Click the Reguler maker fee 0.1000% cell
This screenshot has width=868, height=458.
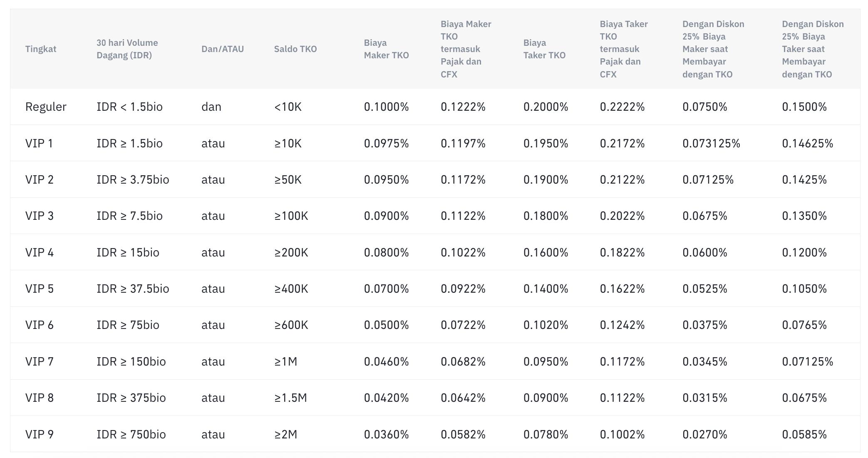[x=386, y=107]
